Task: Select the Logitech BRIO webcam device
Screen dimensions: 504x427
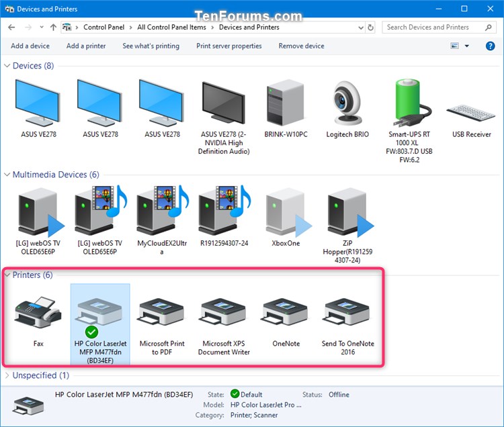Action: 347,103
